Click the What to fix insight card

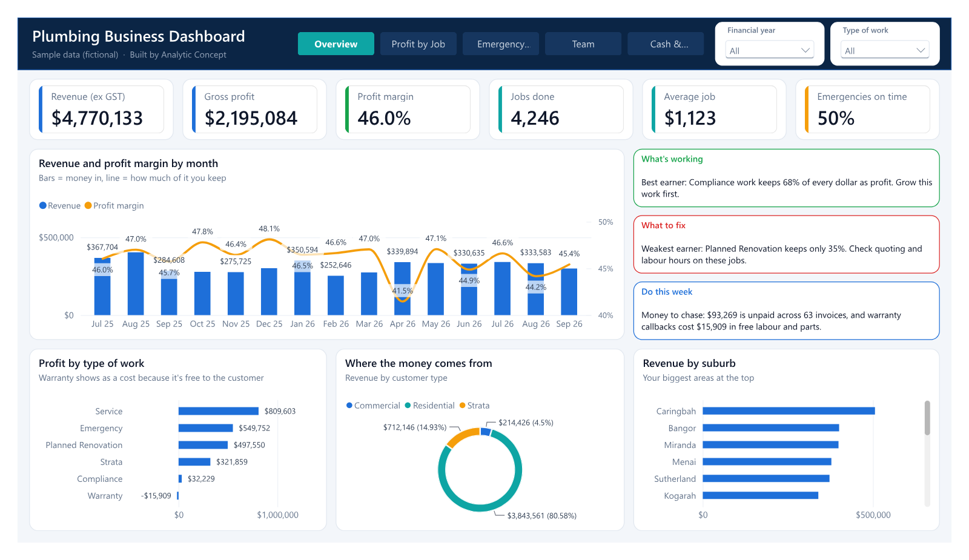786,245
